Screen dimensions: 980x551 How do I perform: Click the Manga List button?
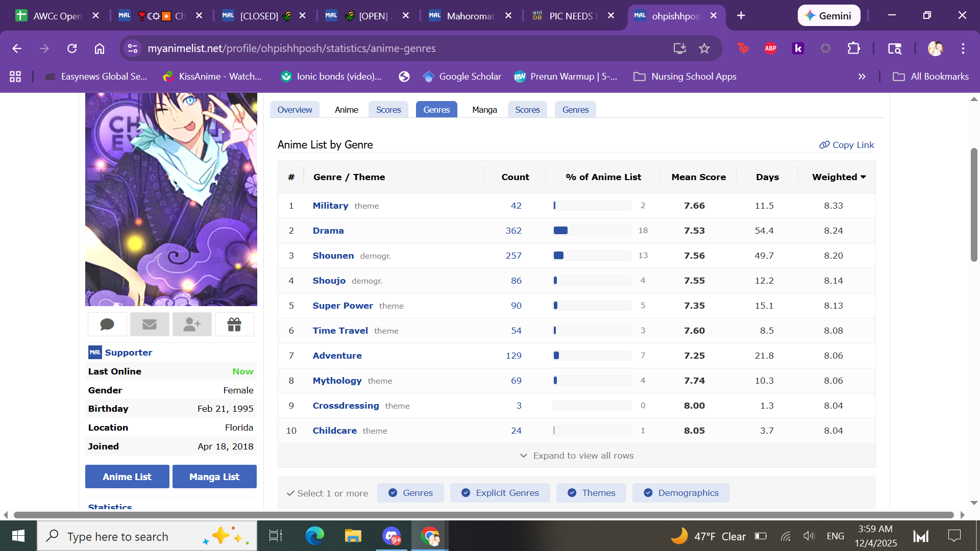(x=214, y=477)
